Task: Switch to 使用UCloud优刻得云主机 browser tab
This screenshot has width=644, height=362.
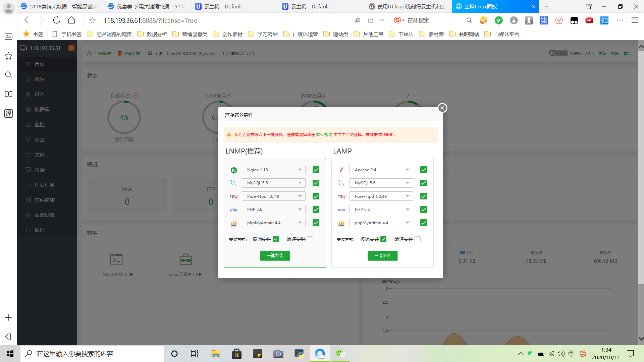Action: (408, 6)
